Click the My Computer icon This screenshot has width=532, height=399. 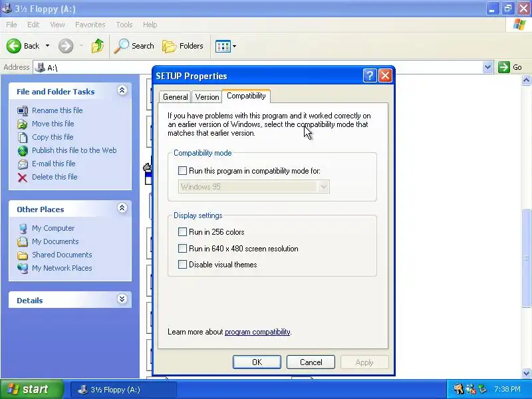23,228
